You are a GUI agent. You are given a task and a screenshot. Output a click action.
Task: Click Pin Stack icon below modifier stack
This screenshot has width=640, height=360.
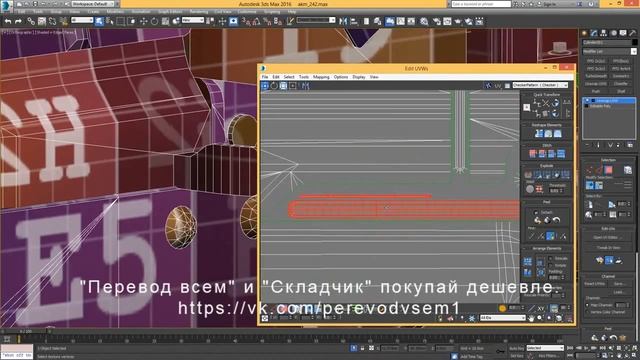588,145
